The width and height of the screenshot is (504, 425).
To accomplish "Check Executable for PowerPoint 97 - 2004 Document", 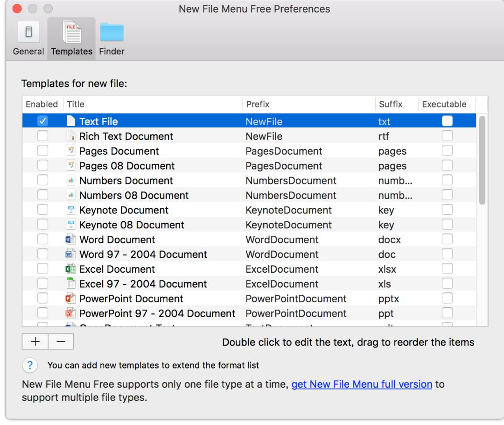I will click(x=447, y=313).
